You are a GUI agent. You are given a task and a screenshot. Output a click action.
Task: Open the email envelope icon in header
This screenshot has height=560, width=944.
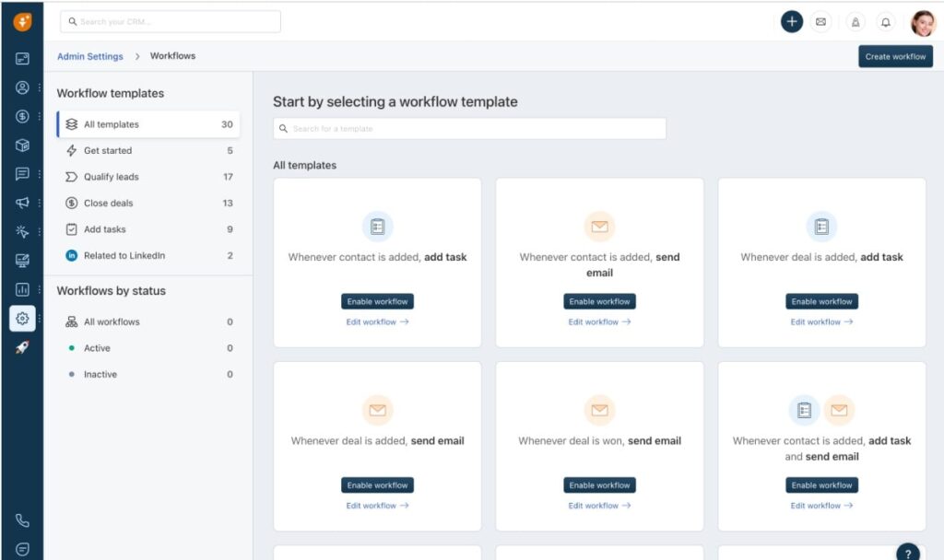820,22
